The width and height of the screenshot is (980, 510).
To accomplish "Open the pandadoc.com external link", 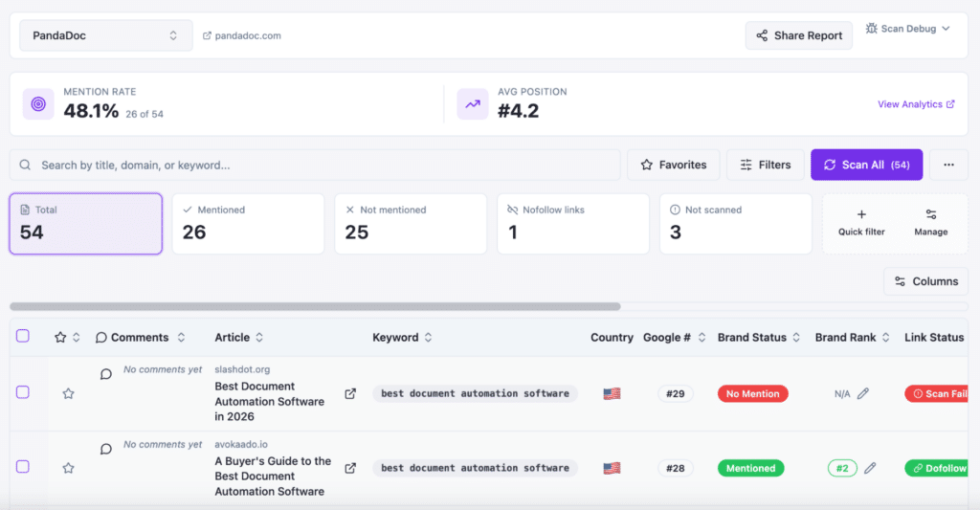I will 242,35.
